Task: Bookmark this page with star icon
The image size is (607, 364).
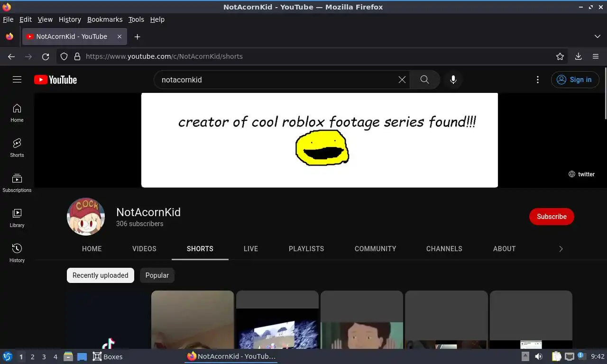Action: coord(560,56)
